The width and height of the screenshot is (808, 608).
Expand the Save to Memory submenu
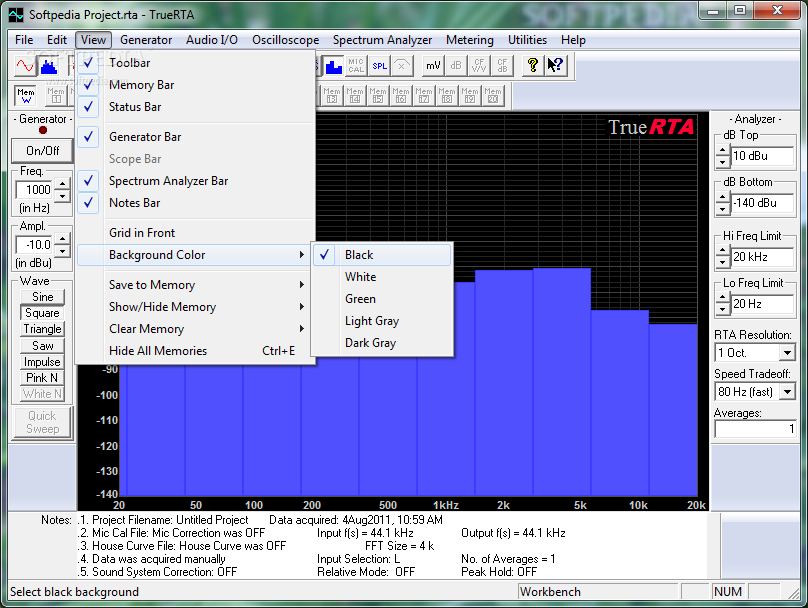tap(196, 285)
